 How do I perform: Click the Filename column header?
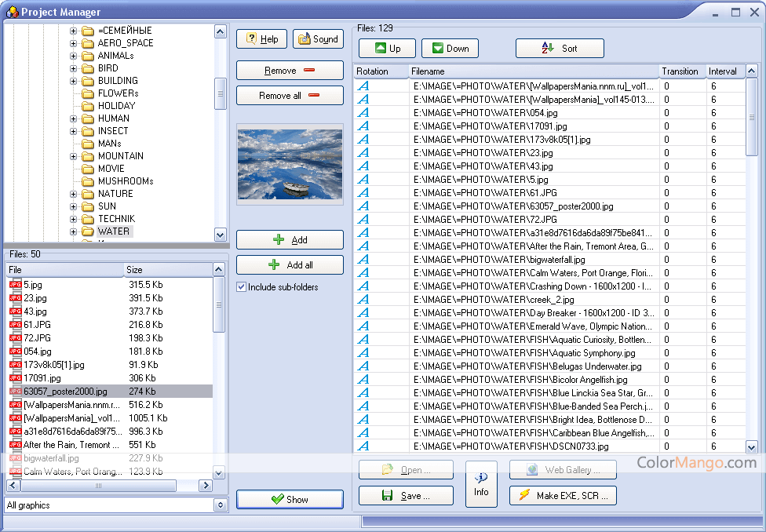[534, 71]
